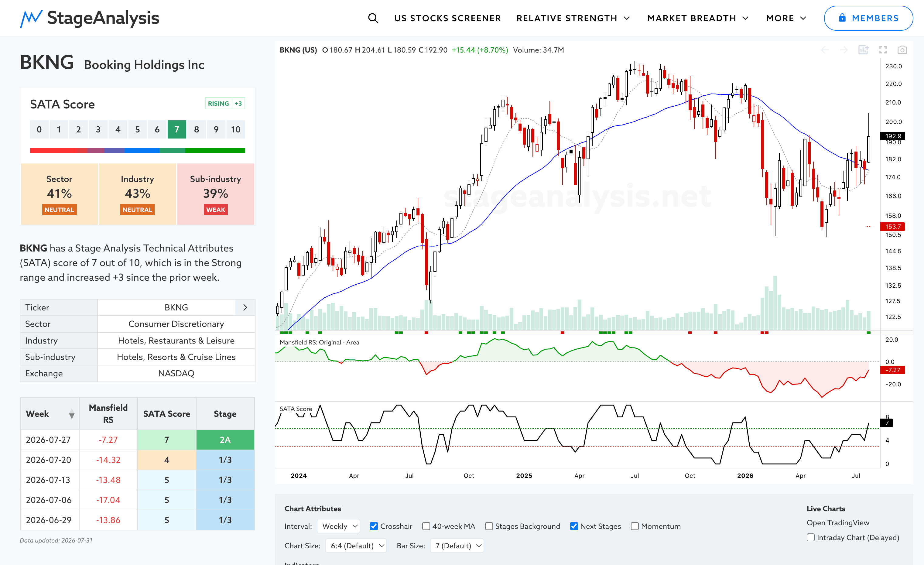Expand the Market Breadth menu
Screen dimensions: 924x565
(698, 18)
